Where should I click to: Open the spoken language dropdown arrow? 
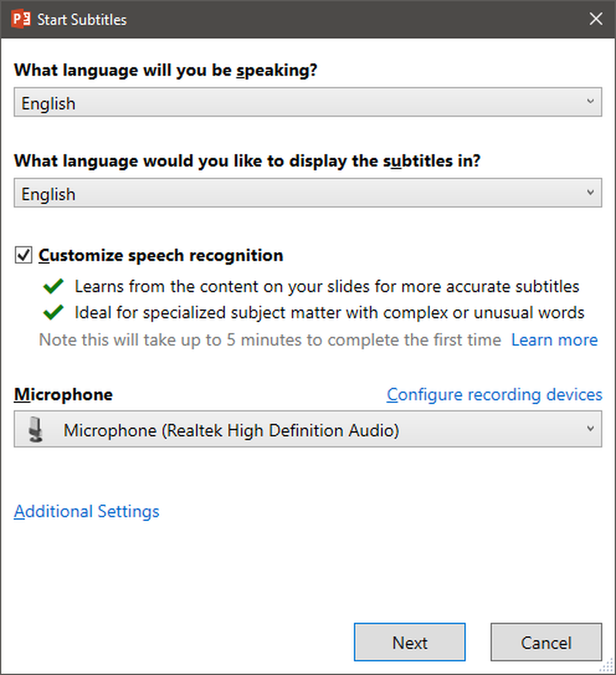click(x=590, y=102)
